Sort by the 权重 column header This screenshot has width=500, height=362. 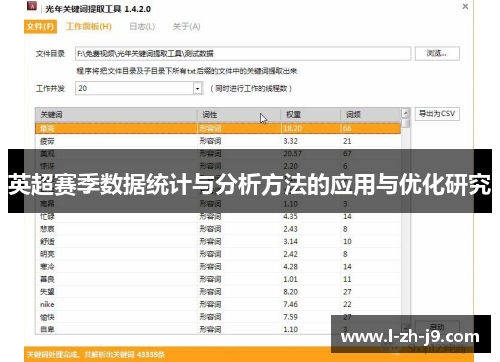click(x=311, y=115)
